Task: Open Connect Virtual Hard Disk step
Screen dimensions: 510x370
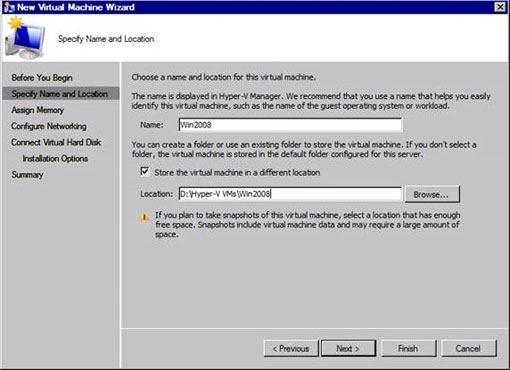Action: coord(56,142)
